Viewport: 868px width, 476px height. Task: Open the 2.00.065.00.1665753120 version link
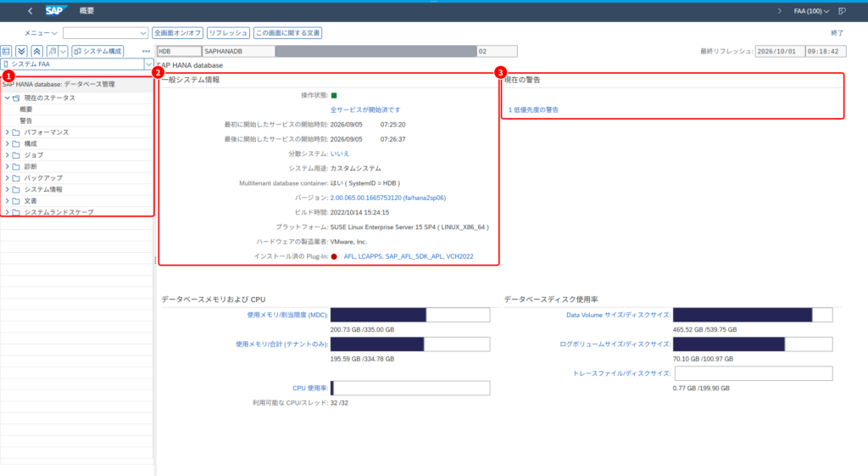click(387, 198)
